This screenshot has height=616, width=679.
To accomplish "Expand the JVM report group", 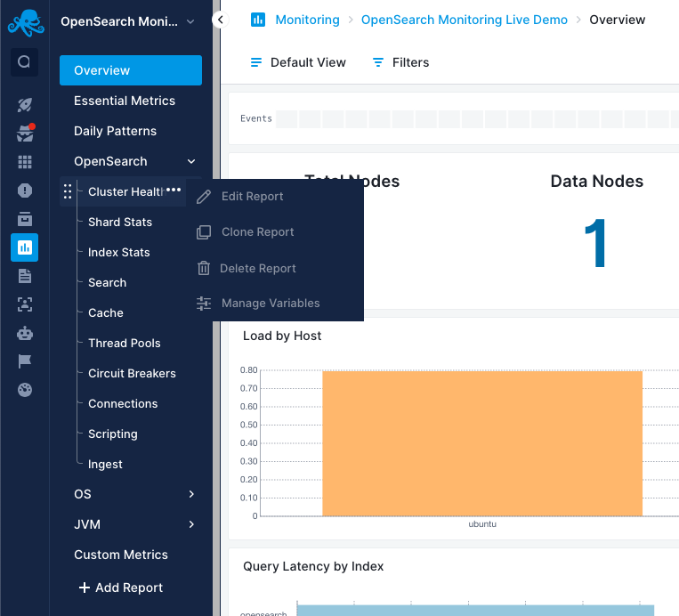I will click(191, 524).
